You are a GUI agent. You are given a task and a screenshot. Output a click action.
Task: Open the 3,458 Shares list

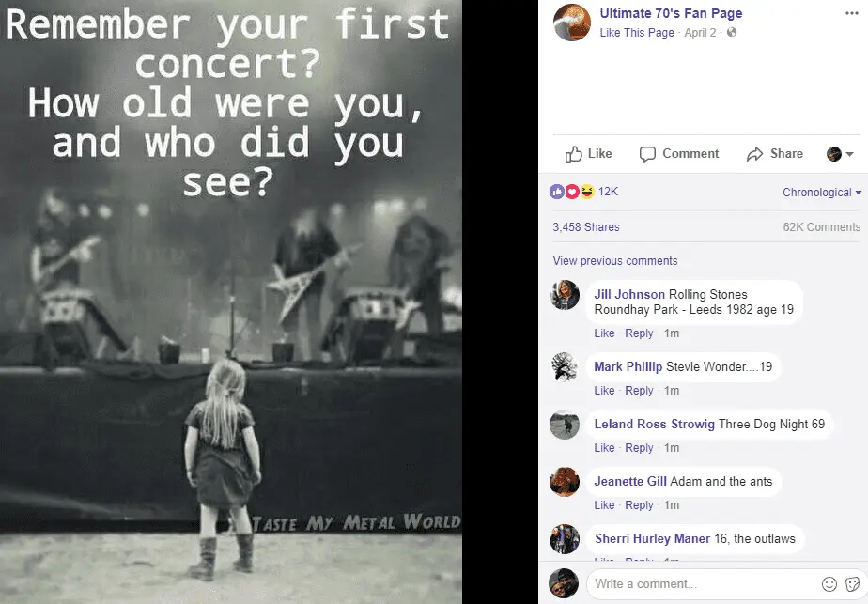pyautogui.click(x=586, y=227)
